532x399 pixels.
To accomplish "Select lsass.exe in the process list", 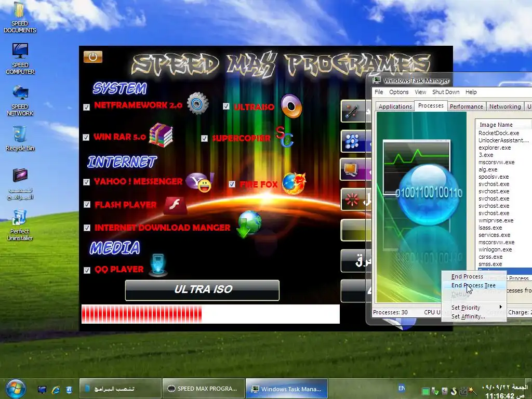I will point(490,228).
